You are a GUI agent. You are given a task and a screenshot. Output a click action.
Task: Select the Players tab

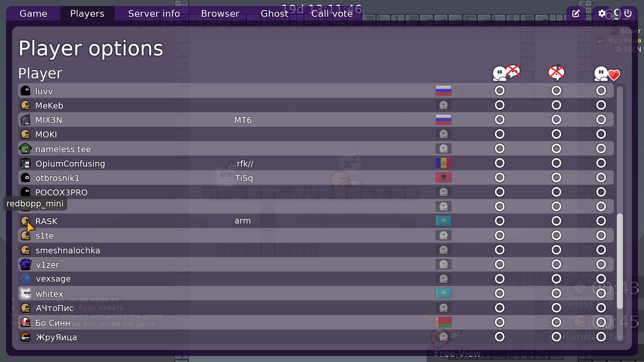[87, 13]
